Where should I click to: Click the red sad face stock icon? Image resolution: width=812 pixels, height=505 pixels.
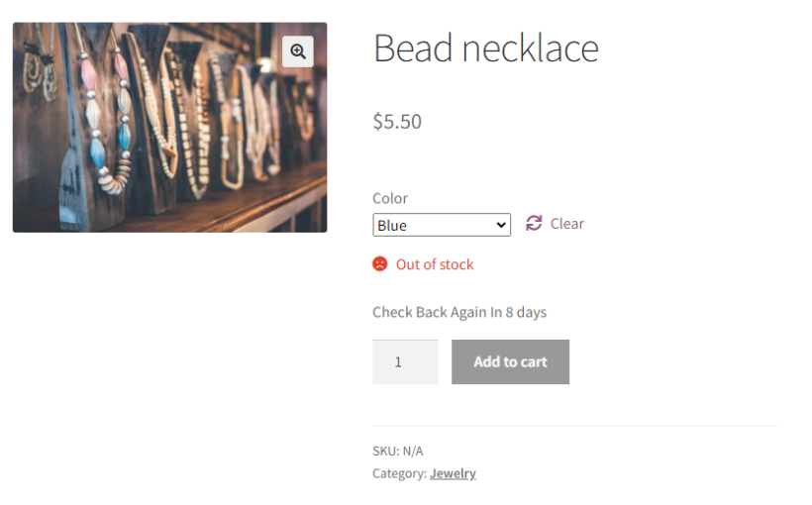pyautogui.click(x=380, y=264)
